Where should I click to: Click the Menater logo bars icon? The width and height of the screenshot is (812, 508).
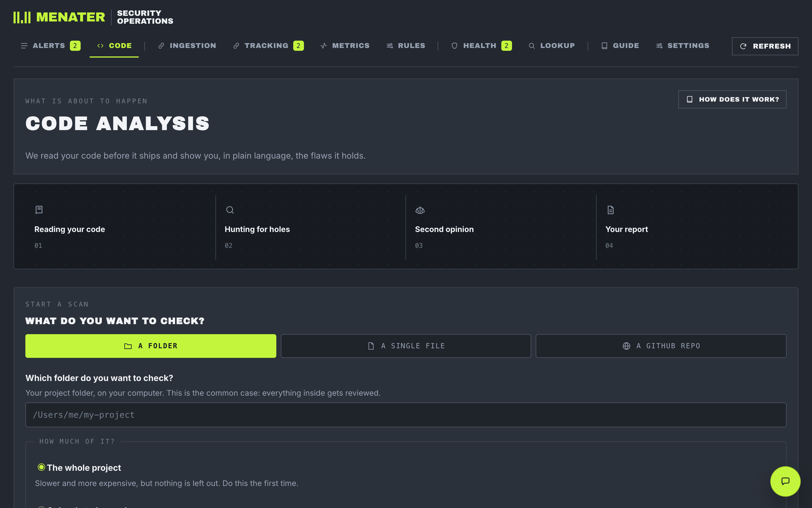pos(22,17)
